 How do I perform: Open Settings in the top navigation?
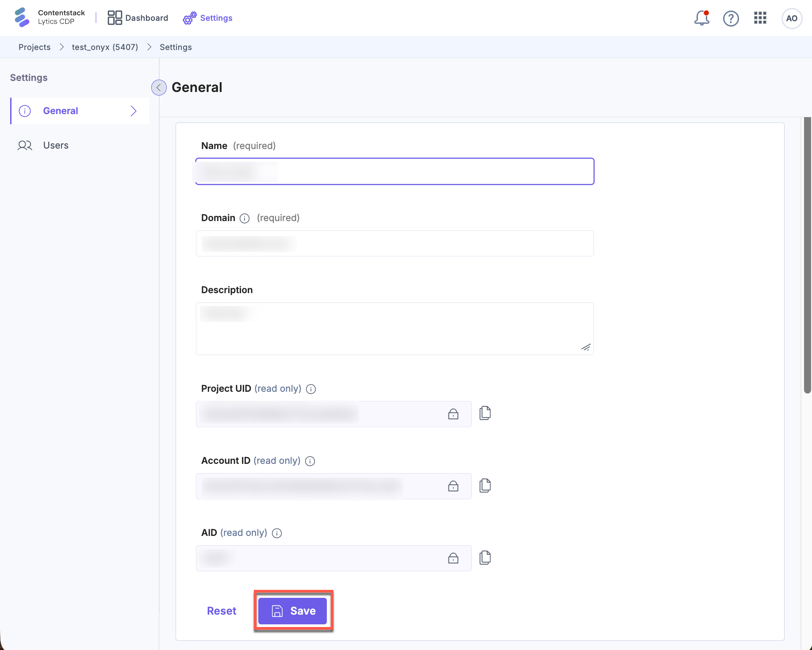(x=208, y=18)
